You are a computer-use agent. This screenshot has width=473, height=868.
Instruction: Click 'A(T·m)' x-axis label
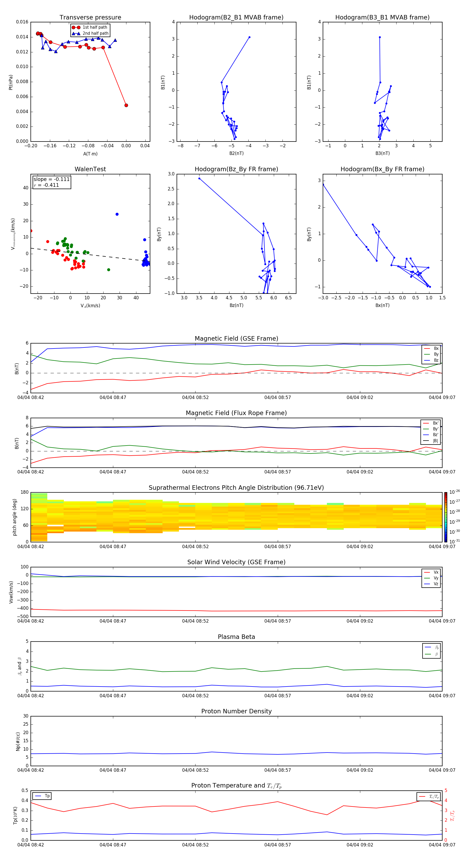[x=90, y=154]
